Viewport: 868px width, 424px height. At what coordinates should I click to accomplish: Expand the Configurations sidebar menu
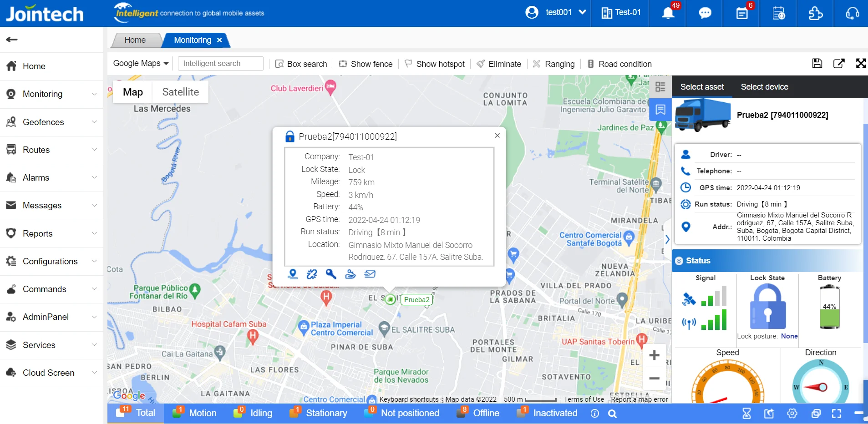[x=52, y=261]
